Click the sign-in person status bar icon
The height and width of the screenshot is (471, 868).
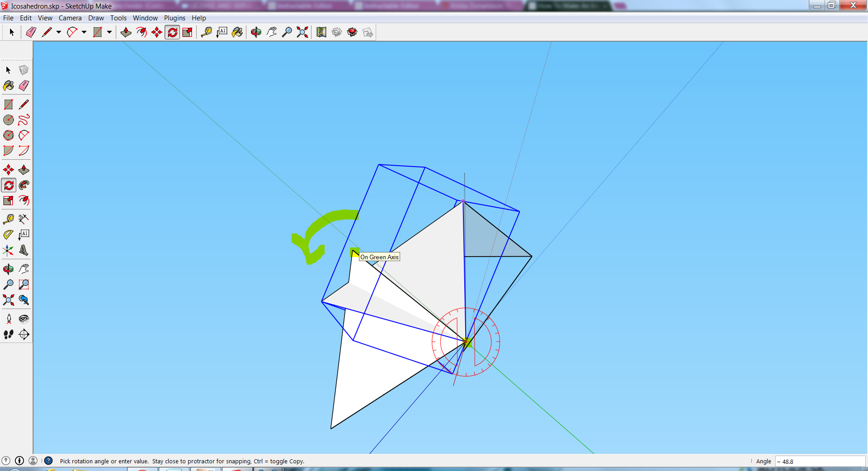coord(33,461)
